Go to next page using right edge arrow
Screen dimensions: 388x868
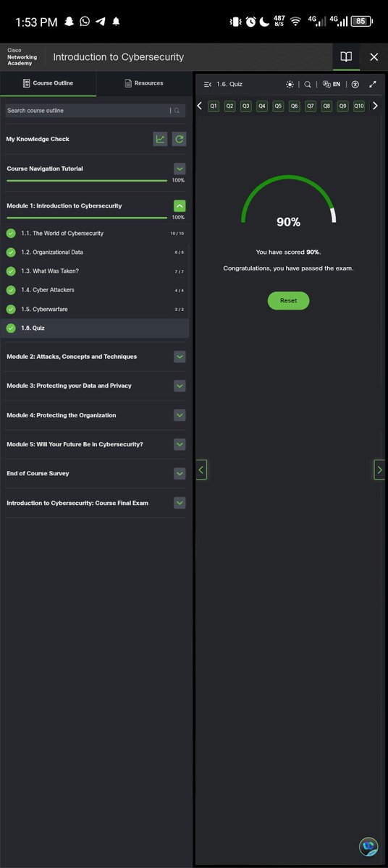click(379, 469)
